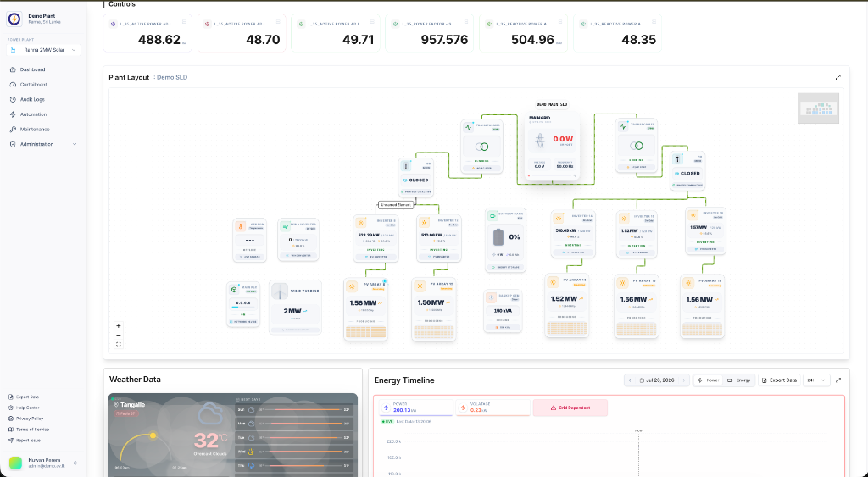The height and width of the screenshot is (477, 868).
Task: Click the PV Array 14 sun icon
Action: pos(553,282)
